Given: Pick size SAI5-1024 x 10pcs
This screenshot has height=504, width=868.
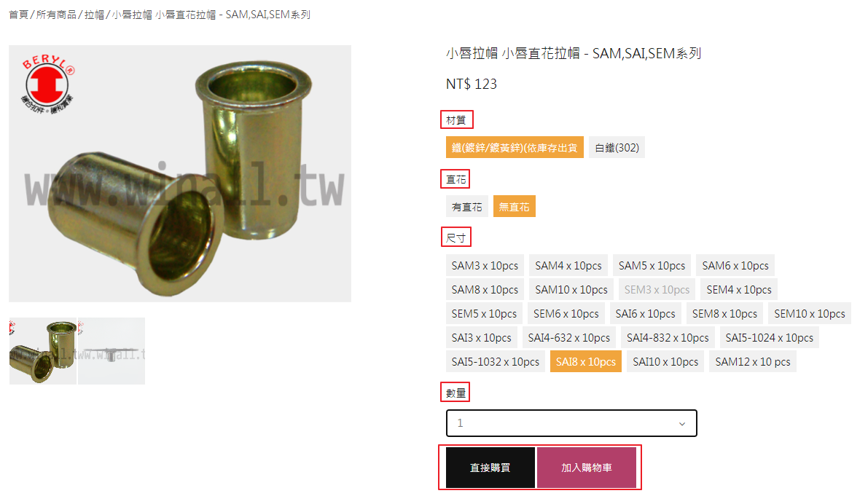Looking at the screenshot, I should [770, 338].
